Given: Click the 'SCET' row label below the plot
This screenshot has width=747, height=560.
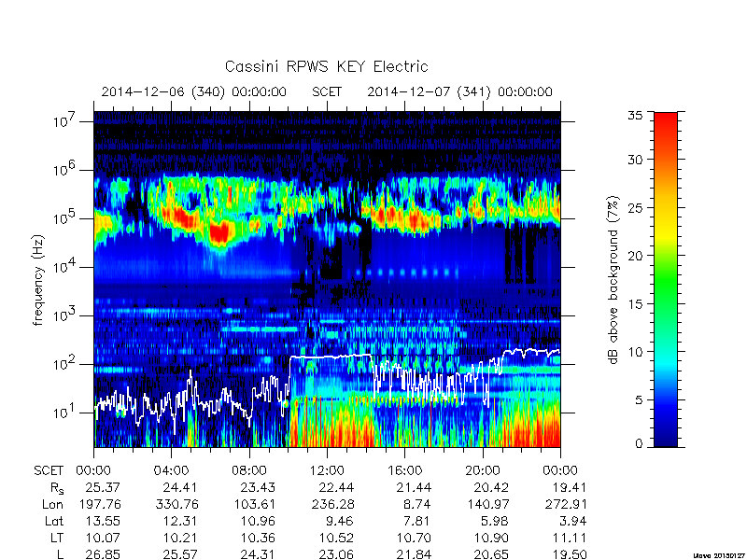Looking at the screenshot, I should pyautogui.click(x=49, y=470).
